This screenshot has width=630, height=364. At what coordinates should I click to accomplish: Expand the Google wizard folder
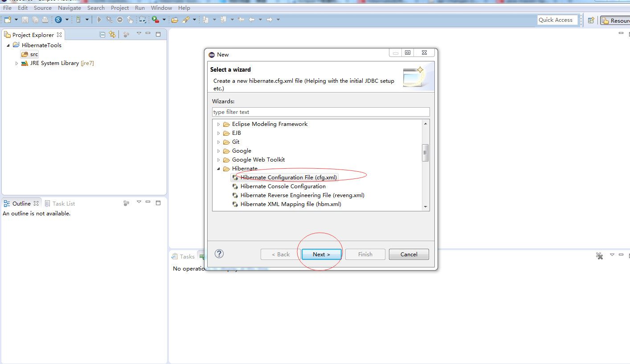218,151
